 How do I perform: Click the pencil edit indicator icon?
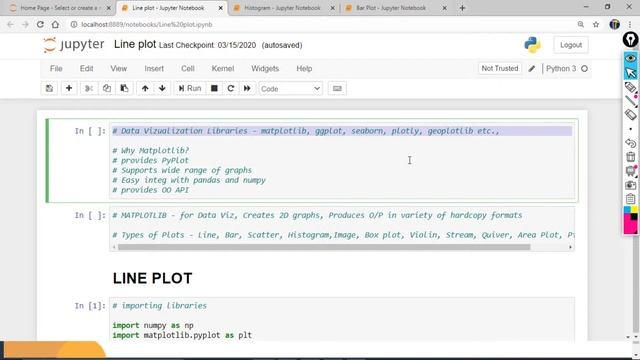pyautogui.click(x=531, y=69)
